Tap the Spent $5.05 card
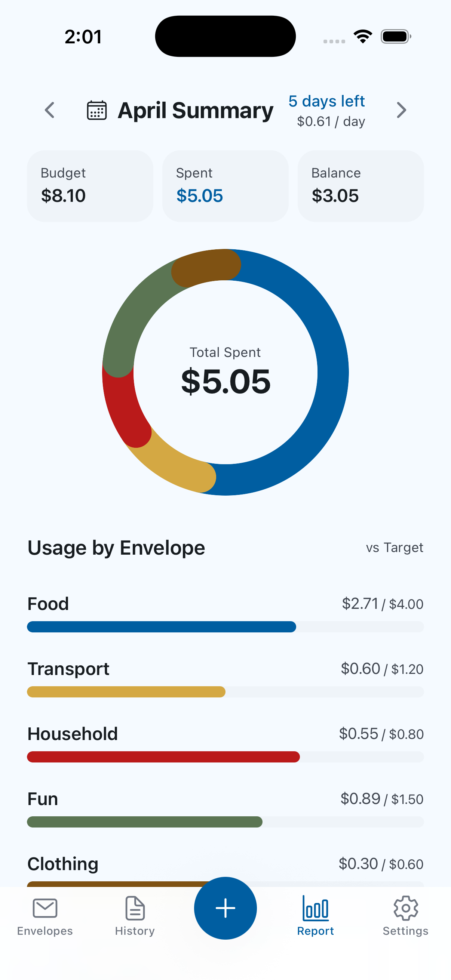451x980 pixels. pyautogui.click(x=225, y=186)
